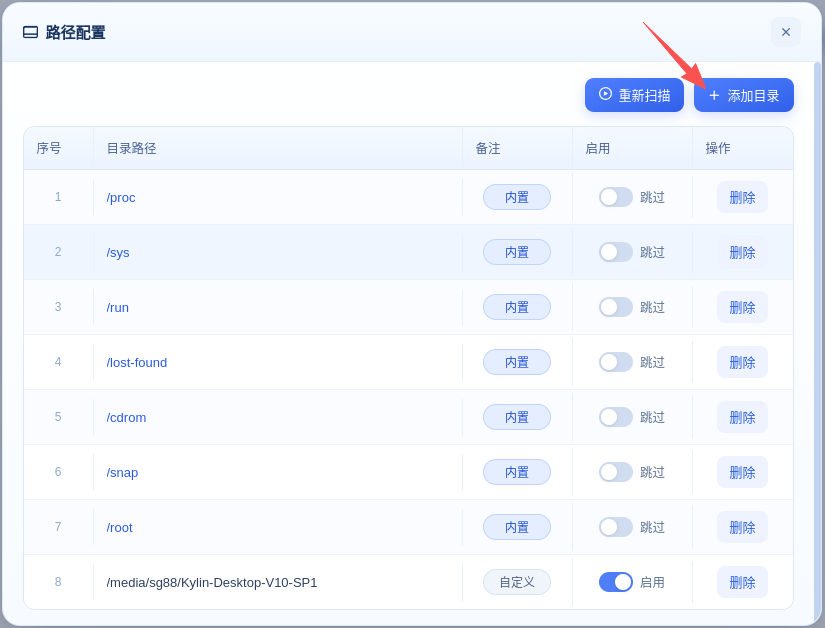The image size is (825, 628).
Task: Click the 目录路径 column header
Action: pos(131,148)
